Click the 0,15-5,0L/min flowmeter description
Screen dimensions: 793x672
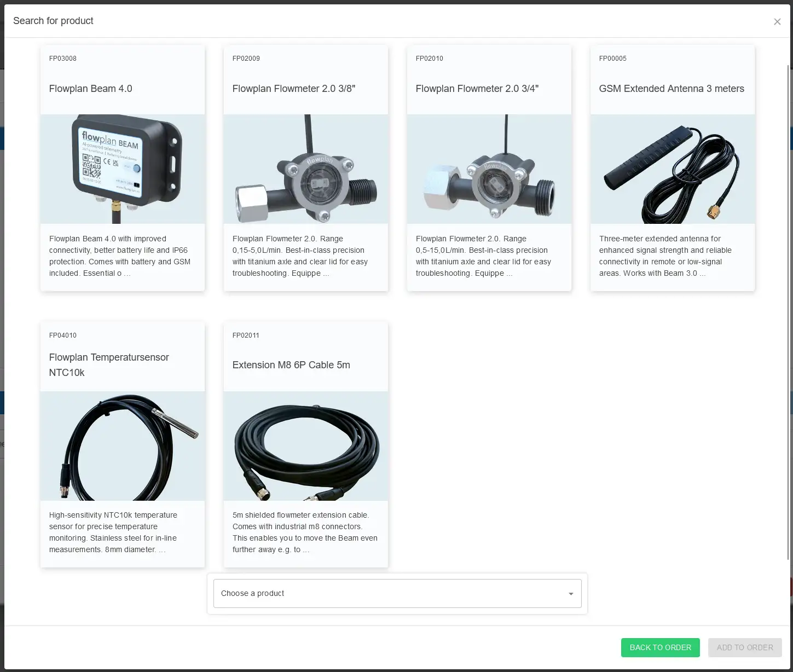point(300,256)
